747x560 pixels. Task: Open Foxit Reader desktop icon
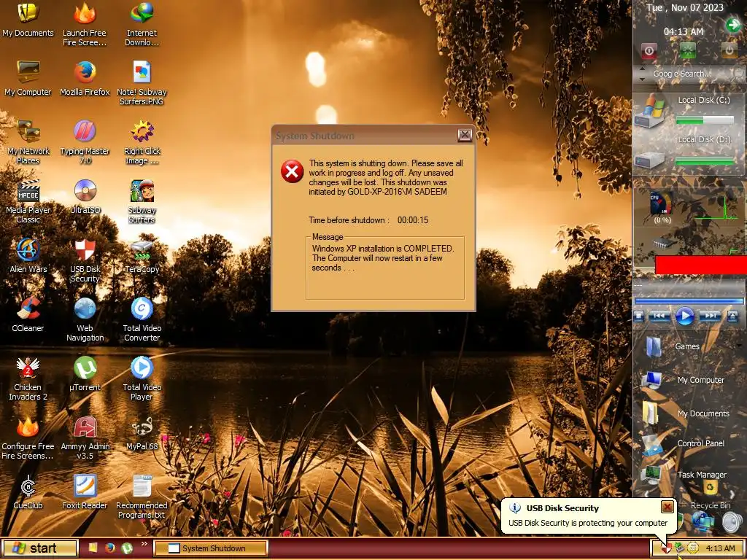(85, 491)
